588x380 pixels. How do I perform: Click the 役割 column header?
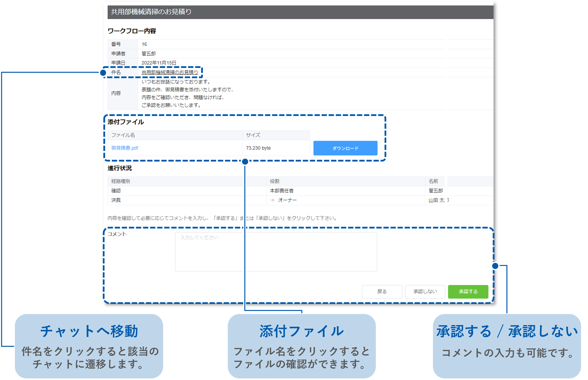pos(274,181)
